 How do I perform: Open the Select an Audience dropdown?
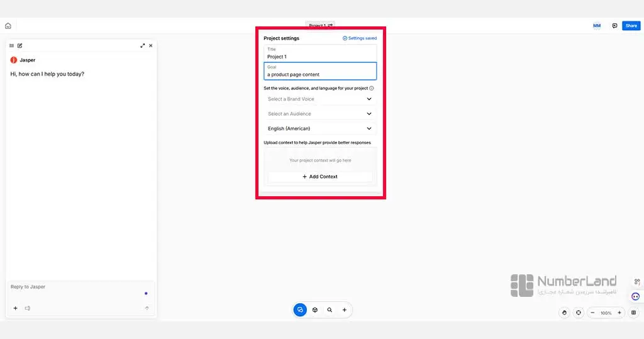click(320, 114)
